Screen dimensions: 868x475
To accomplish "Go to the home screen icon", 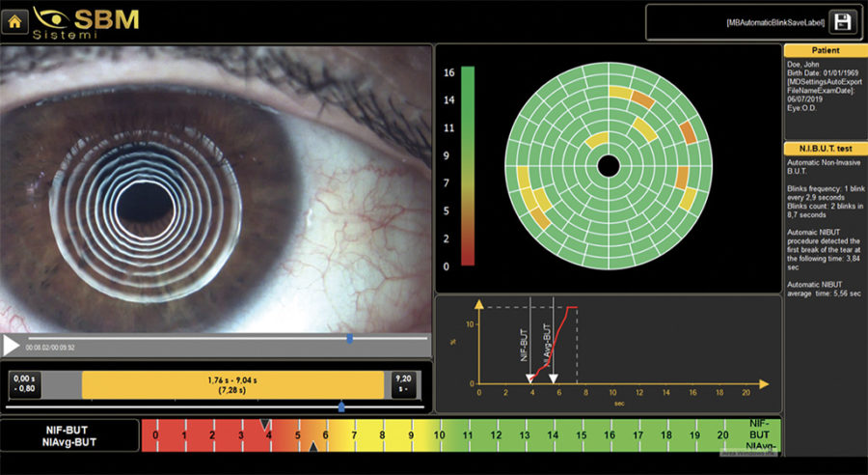I will [14, 21].
